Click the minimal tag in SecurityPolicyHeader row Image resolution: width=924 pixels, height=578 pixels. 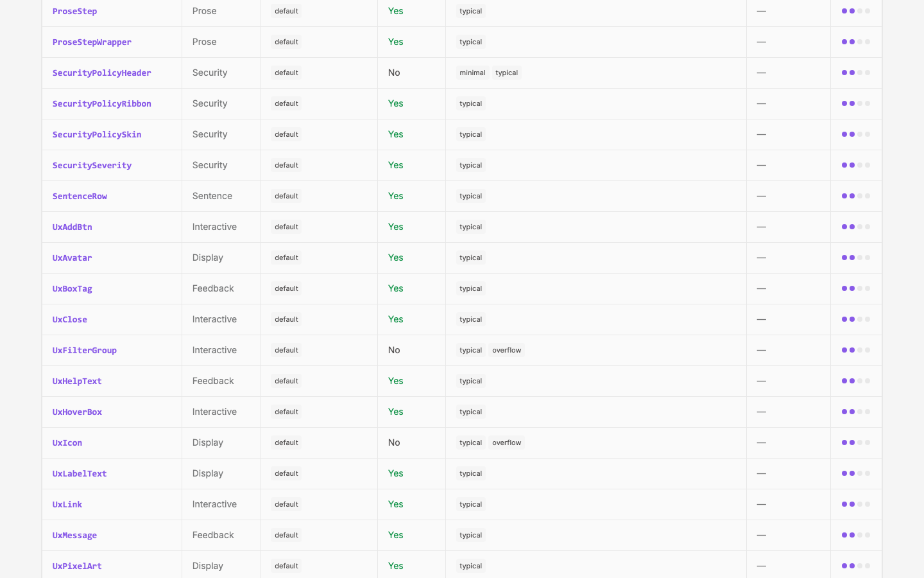[x=472, y=73]
